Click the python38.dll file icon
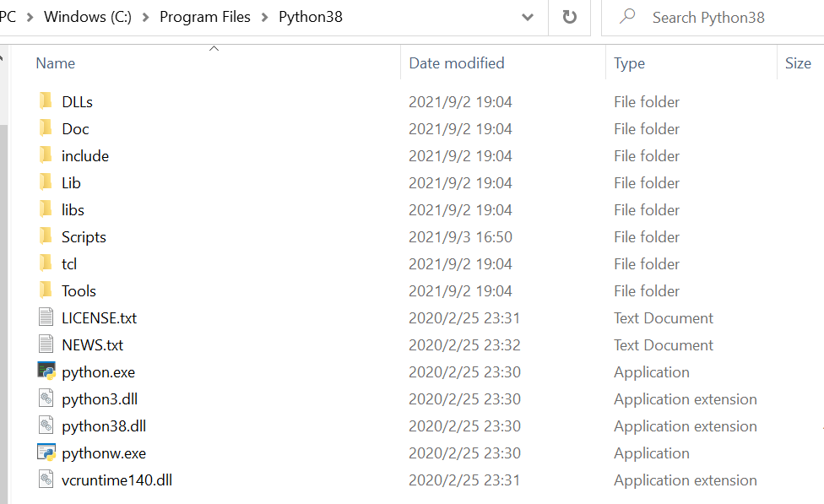Screen dimensions: 824x504 47,425
